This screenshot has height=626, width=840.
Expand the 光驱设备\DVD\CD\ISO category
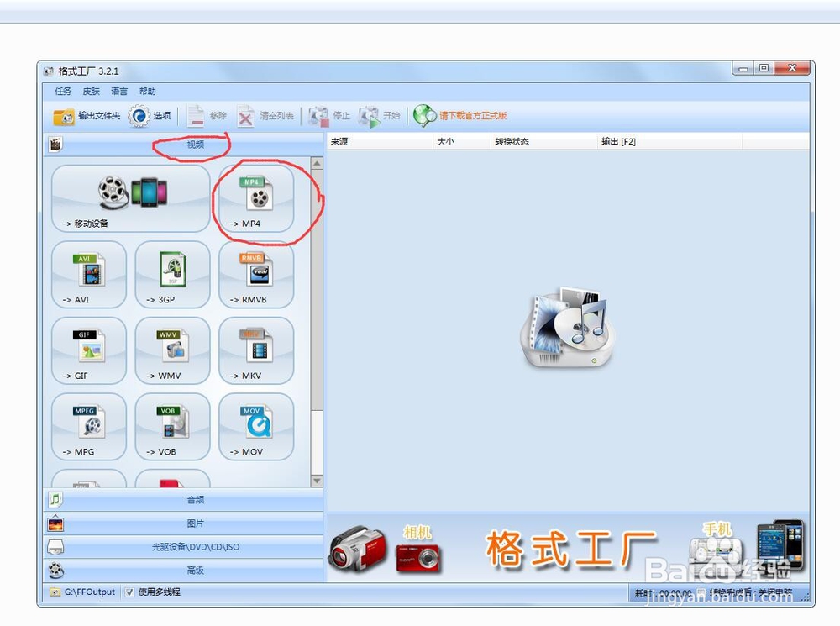(x=183, y=547)
